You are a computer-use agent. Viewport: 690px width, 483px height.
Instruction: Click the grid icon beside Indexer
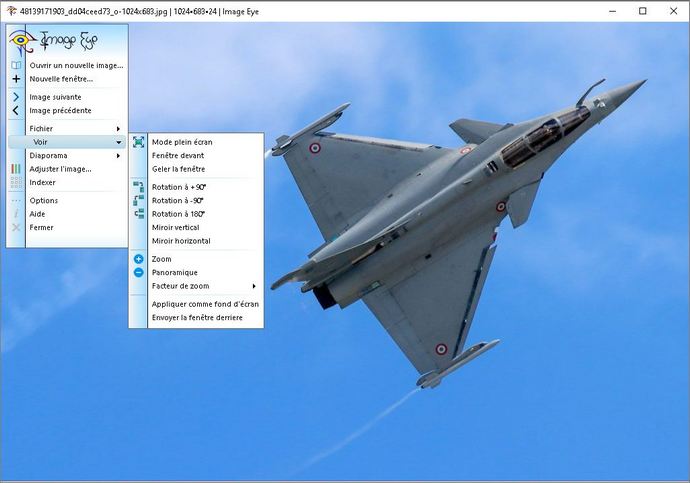16,182
